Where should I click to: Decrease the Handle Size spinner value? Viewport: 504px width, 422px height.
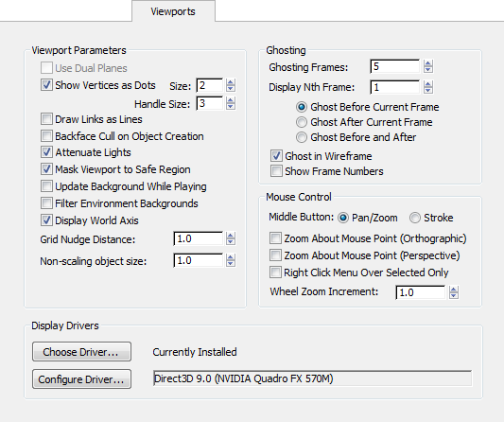(231, 107)
